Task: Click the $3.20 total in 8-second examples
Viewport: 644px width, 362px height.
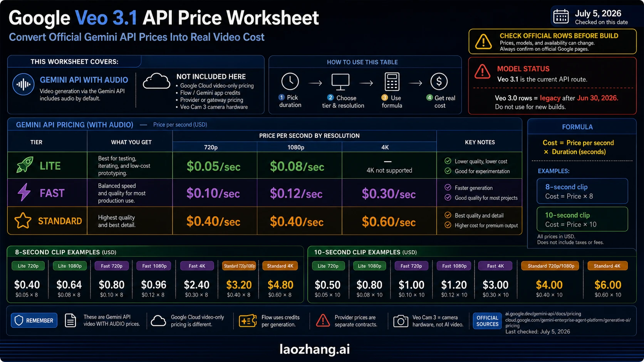Action: coord(239,285)
